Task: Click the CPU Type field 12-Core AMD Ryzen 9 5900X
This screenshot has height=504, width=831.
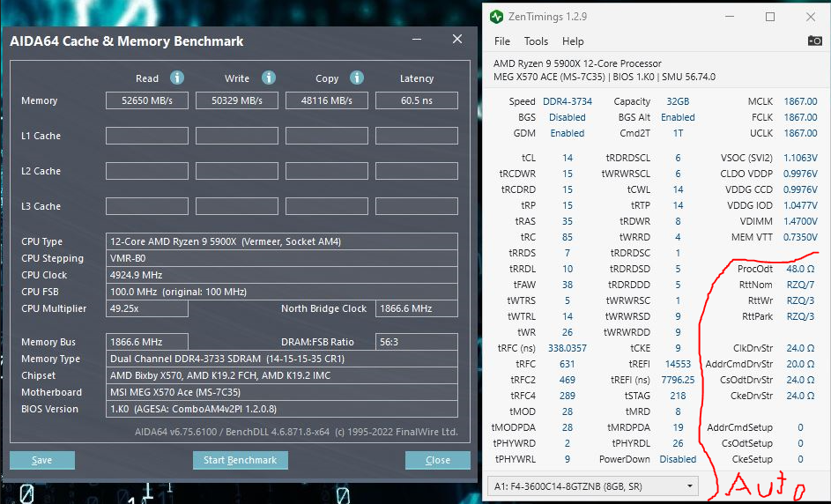Action: pos(282,241)
